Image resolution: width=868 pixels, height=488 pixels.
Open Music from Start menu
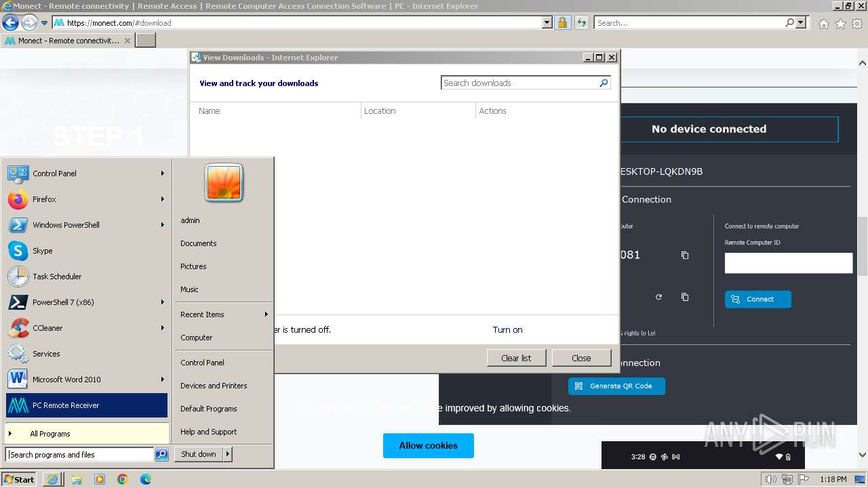[x=189, y=289]
